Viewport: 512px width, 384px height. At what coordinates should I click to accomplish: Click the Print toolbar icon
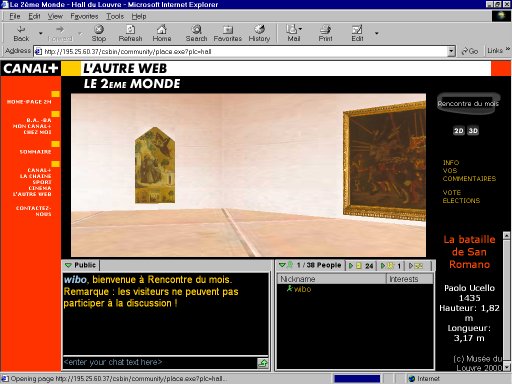pos(325,30)
